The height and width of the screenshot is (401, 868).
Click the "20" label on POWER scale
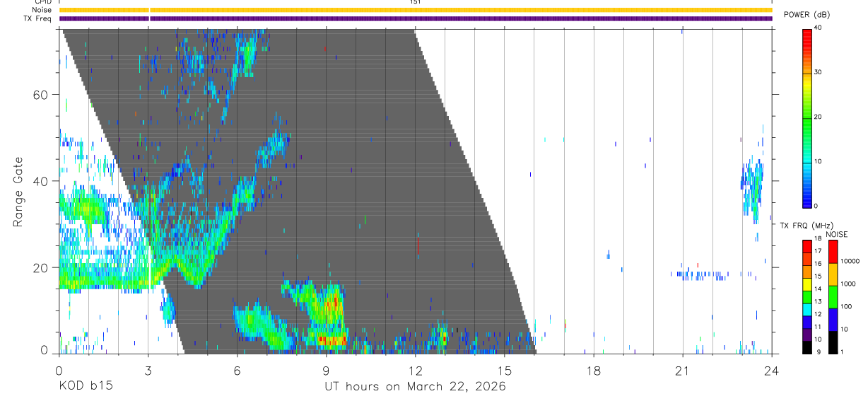(819, 117)
